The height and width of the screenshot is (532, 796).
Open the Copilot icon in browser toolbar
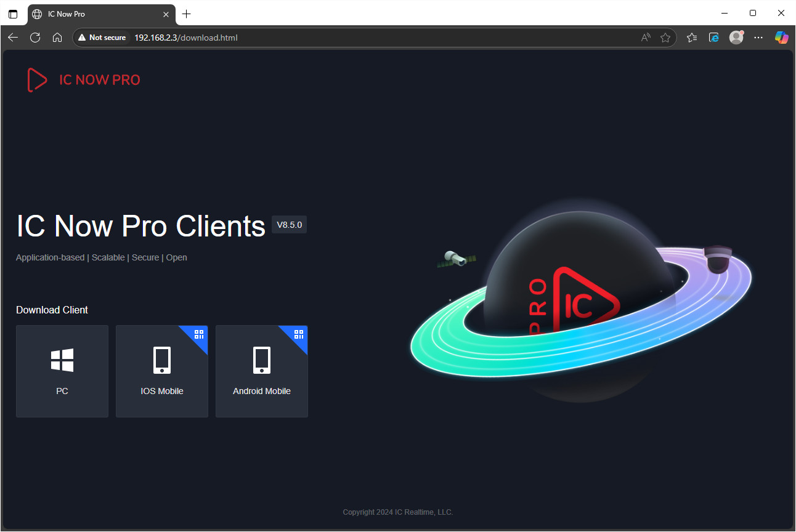click(781, 38)
